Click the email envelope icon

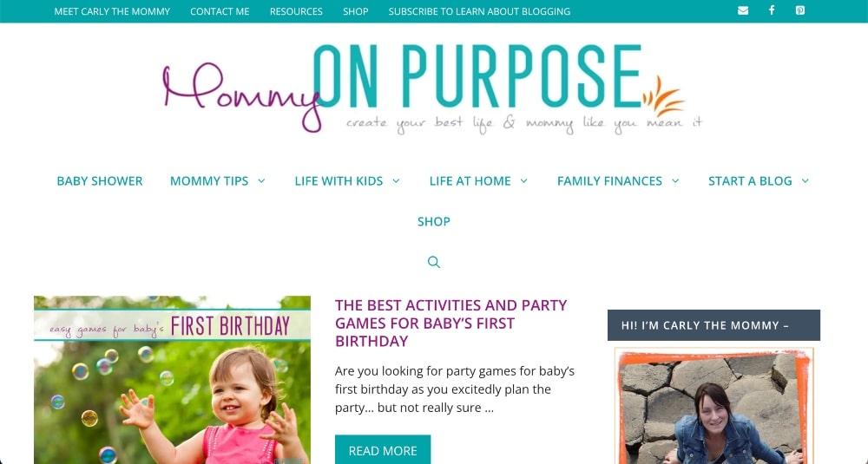pyautogui.click(x=743, y=11)
